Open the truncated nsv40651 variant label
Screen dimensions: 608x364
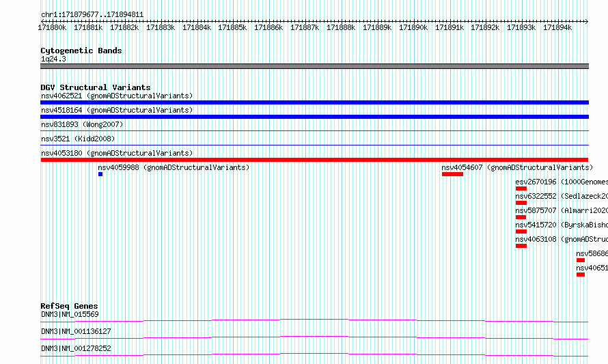tap(592, 268)
